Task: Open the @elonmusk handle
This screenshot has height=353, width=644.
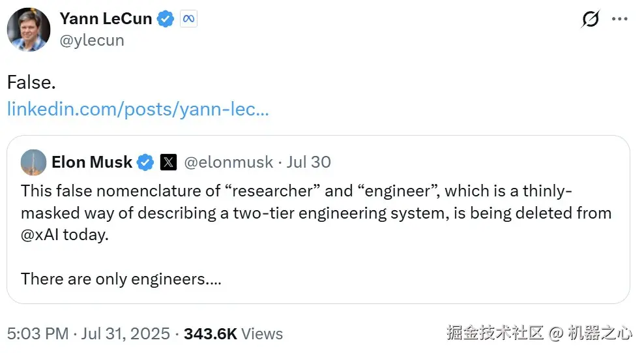Action: point(228,162)
